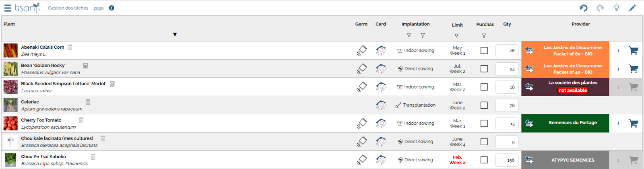Sort by Limit column arrow

coord(456,36)
